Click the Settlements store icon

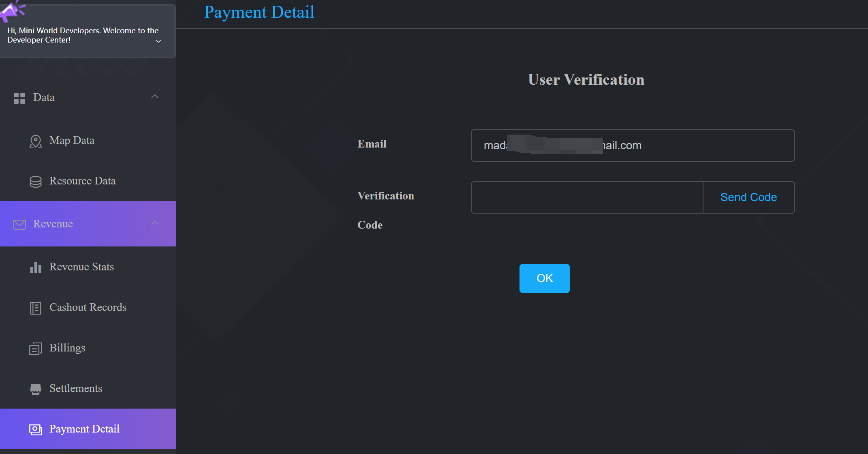[x=36, y=389]
